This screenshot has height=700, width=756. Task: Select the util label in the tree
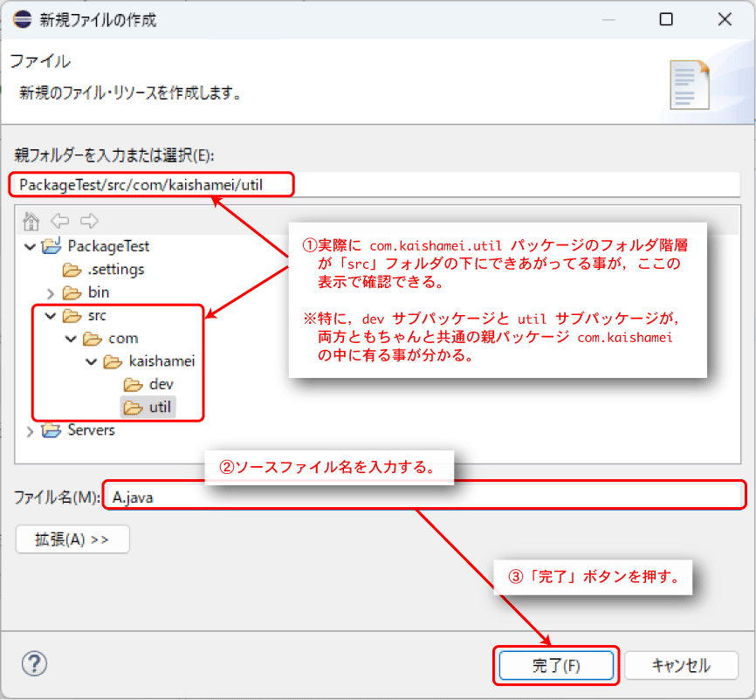pyautogui.click(x=160, y=407)
